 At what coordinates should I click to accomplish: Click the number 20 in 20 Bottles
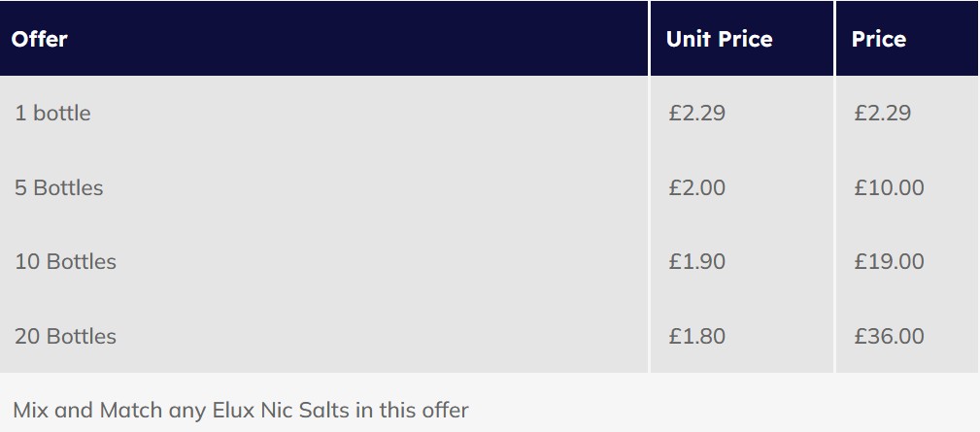(27, 336)
